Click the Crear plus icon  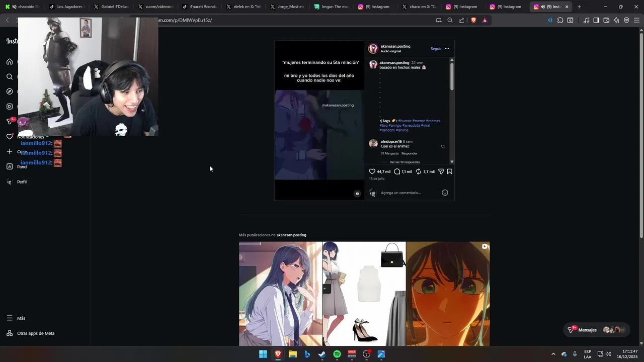[x=10, y=151]
